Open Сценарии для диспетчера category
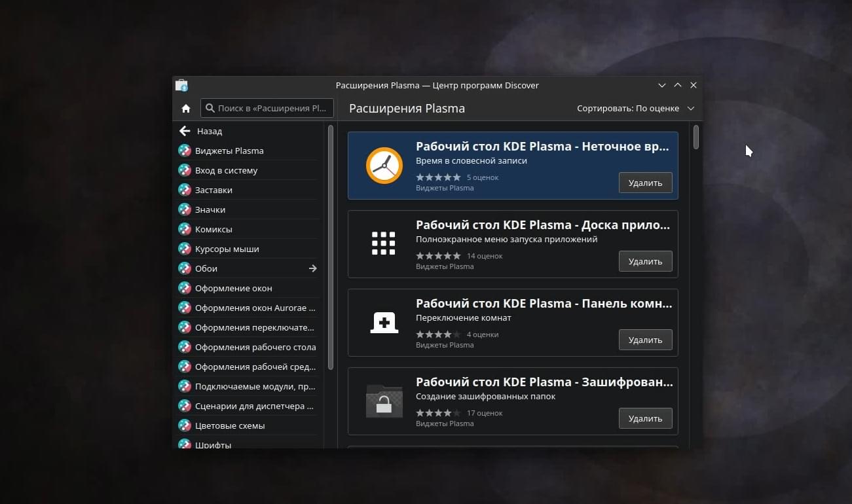 tap(248, 406)
